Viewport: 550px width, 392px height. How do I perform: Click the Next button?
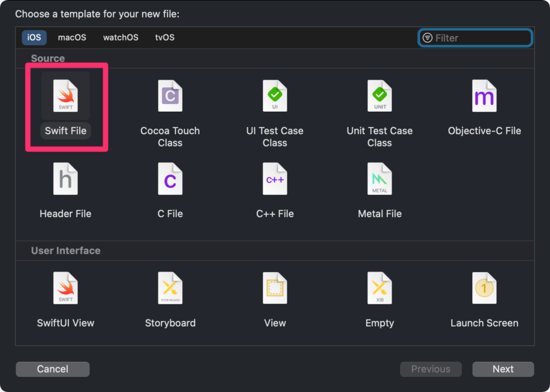(x=503, y=369)
